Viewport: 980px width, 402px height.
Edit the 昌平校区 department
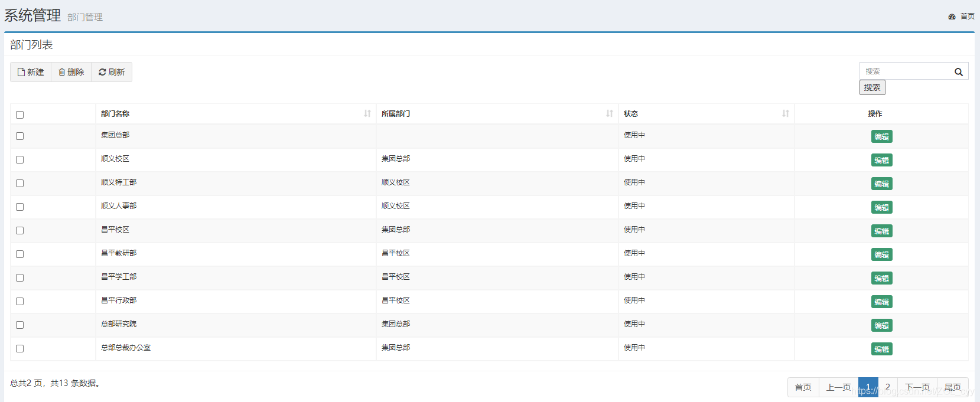pyautogui.click(x=881, y=231)
